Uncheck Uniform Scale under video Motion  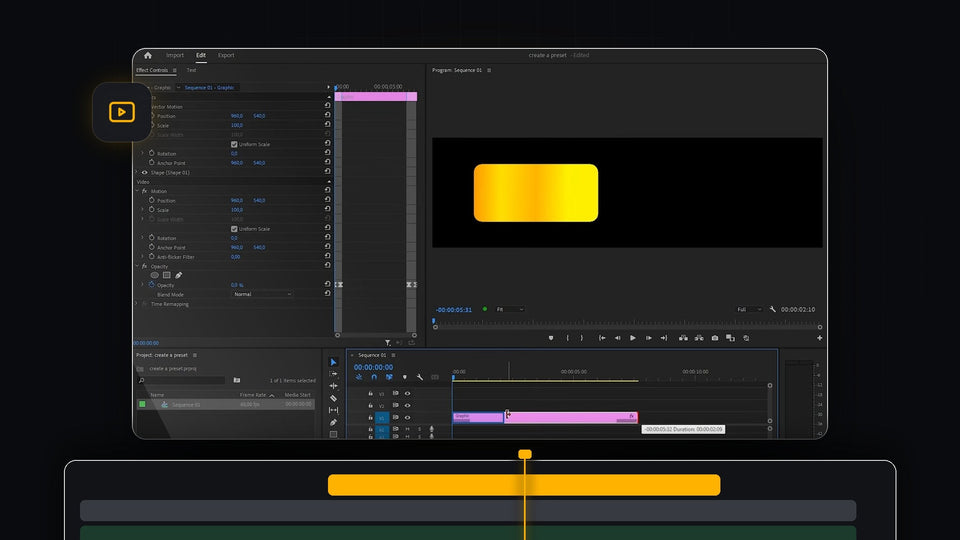[x=234, y=229]
